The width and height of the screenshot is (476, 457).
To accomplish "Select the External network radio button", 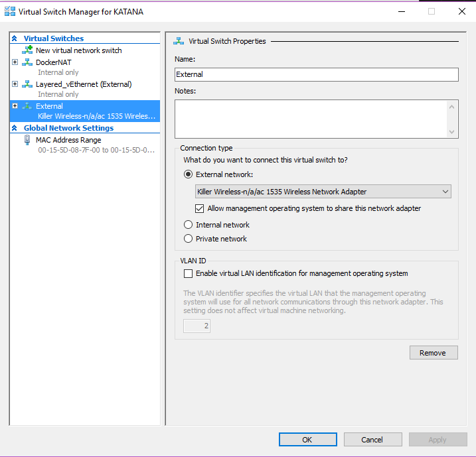I will [x=189, y=174].
